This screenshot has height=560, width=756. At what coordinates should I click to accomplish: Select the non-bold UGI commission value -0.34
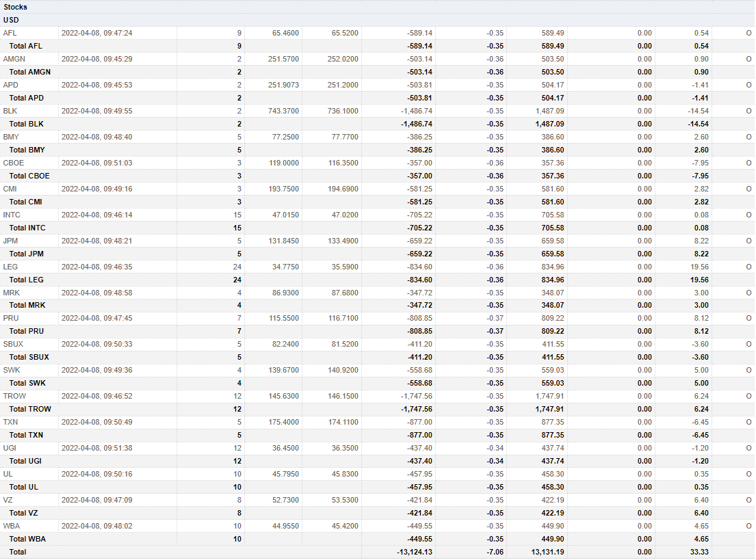pos(495,449)
